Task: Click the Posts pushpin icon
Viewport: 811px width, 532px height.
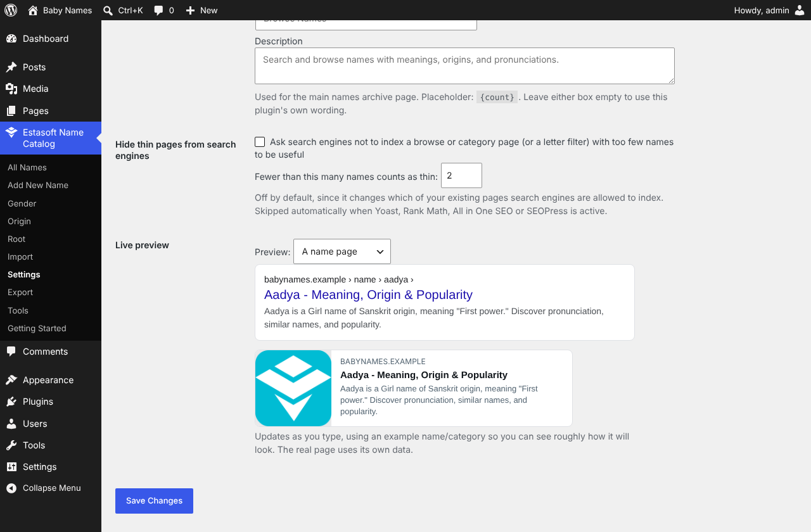Action: pos(11,67)
